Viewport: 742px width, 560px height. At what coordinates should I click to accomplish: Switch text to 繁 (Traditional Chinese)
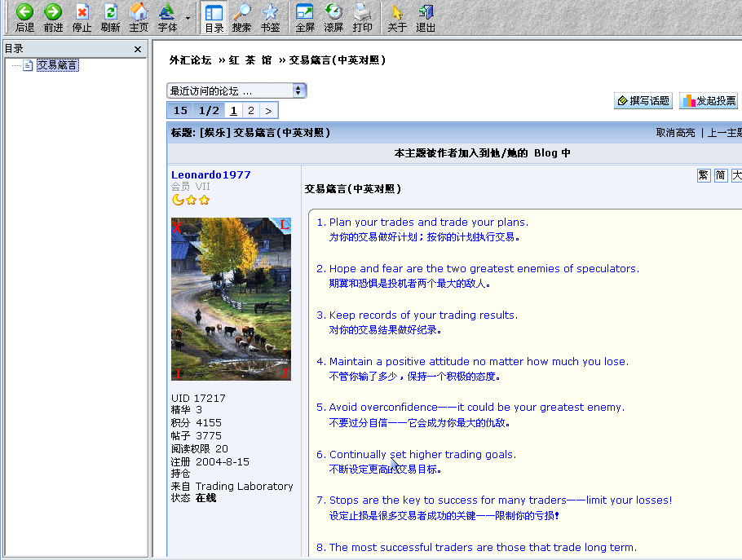coord(704,175)
